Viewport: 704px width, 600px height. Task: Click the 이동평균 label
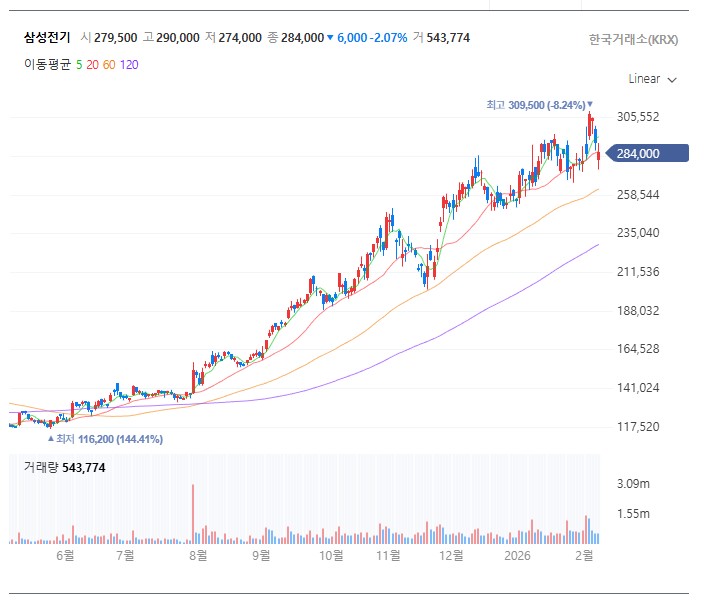(x=48, y=65)
